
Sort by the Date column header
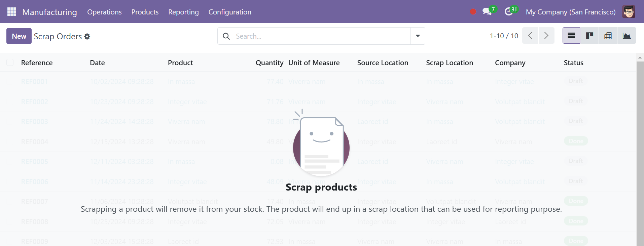pyautogui.click(x=97, y=63)
